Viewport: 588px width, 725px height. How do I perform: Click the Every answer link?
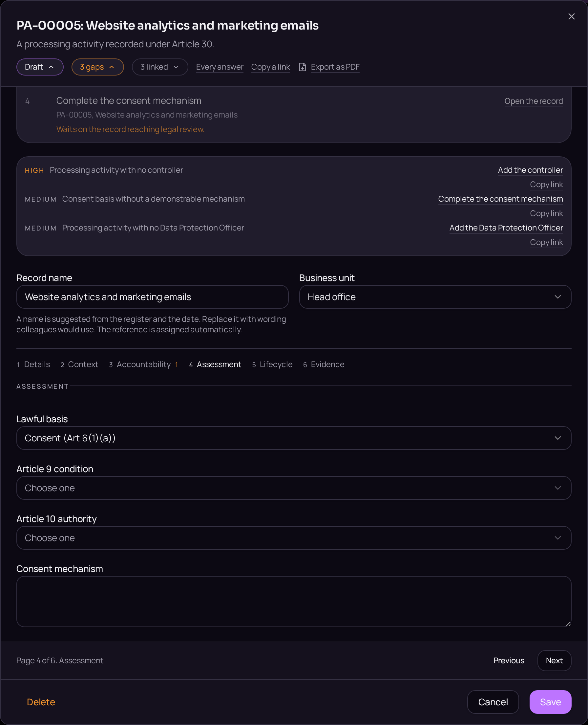pos(220,67)
